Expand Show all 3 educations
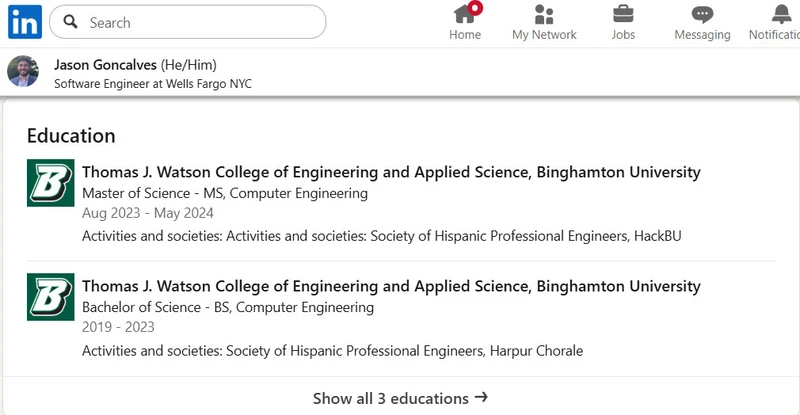 click(401, 398)
